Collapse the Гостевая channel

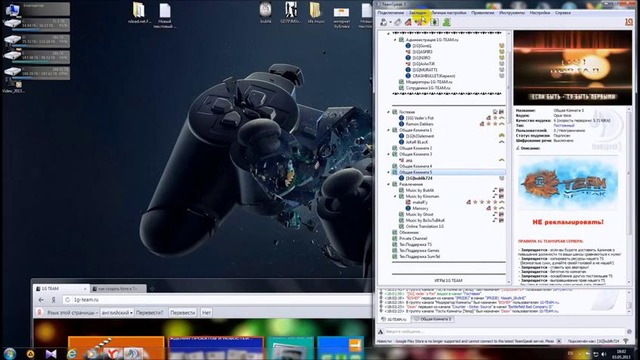point(389,112)
